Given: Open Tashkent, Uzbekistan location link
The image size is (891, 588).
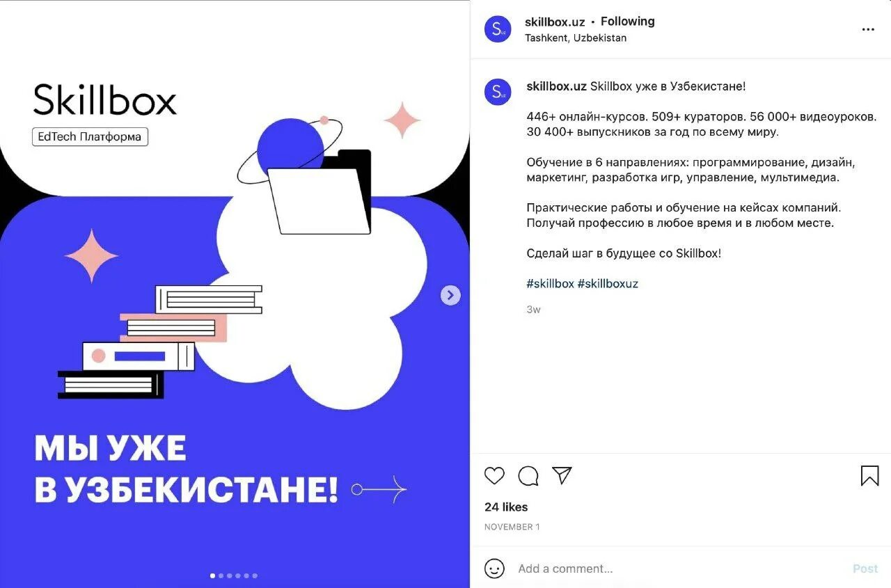Looking at the screenshot, I should click(x=576, y=38).
